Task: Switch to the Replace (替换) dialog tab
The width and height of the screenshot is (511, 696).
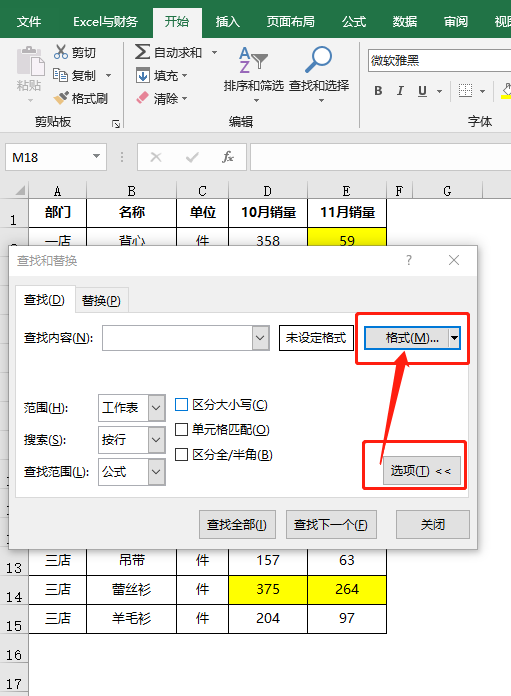Action: [101, 301]
